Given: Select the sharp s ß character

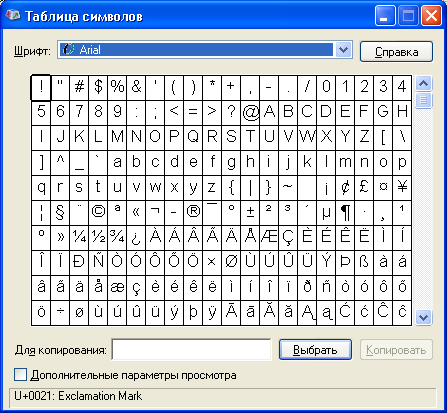Looking at the screenshot, I should click(364, 262).
